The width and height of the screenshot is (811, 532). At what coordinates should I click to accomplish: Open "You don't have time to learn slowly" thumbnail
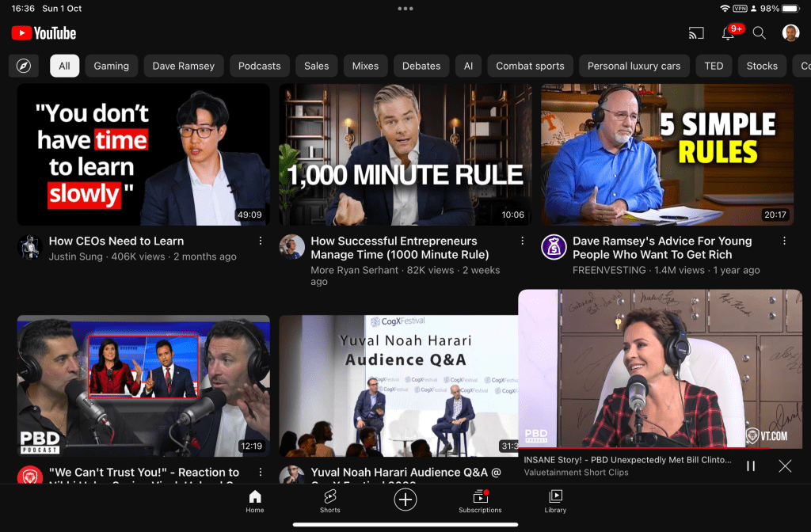coord(143,154)
